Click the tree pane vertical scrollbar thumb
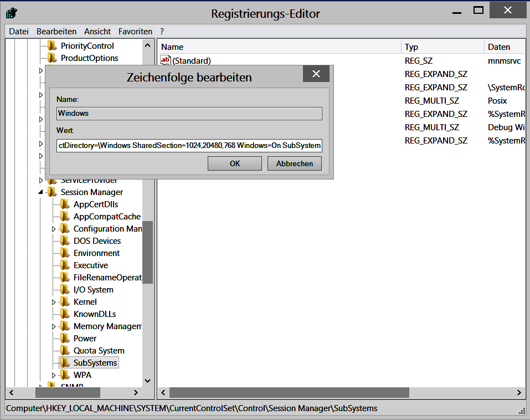 pos(148,252)
